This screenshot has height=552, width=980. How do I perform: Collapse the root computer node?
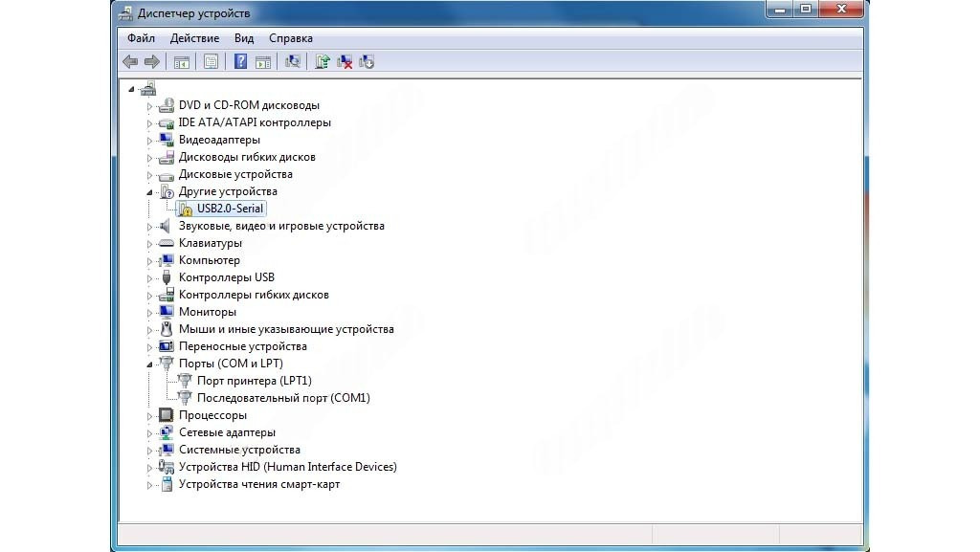click(132, 89)
